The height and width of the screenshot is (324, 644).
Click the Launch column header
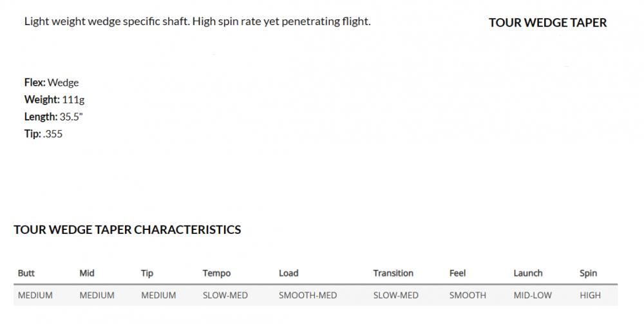coord(528,273)
